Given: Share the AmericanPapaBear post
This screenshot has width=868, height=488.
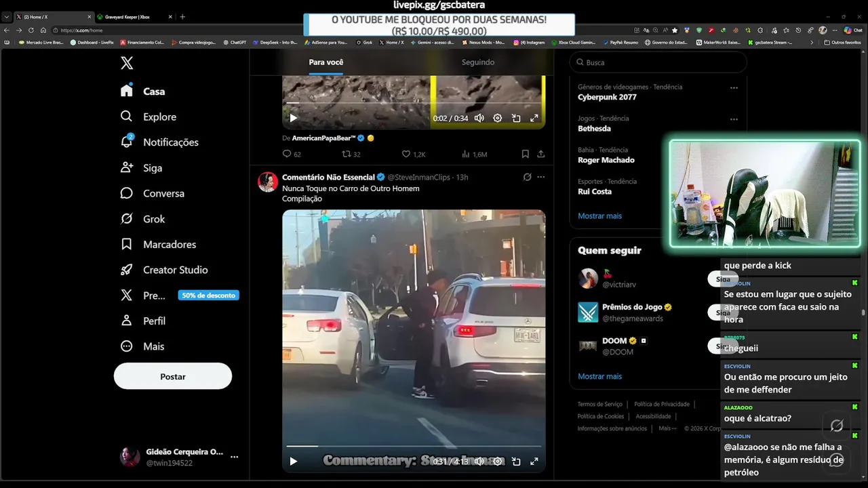Looking at the screenshot, I should click(540, 155).
